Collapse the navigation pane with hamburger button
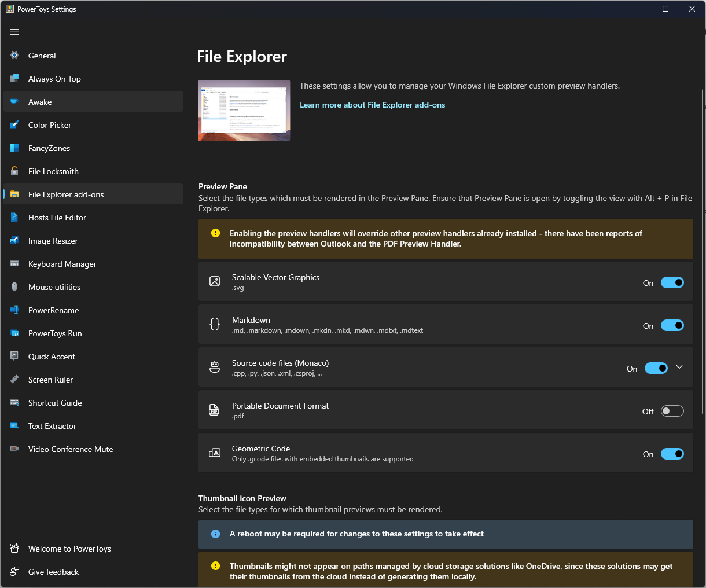 pyautogui.click(x=14, y=32)
